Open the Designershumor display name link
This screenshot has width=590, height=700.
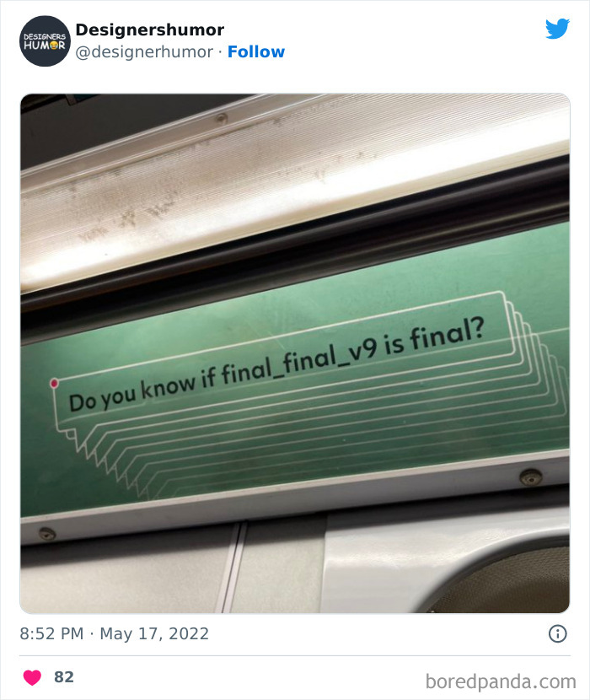coord(150,30)
